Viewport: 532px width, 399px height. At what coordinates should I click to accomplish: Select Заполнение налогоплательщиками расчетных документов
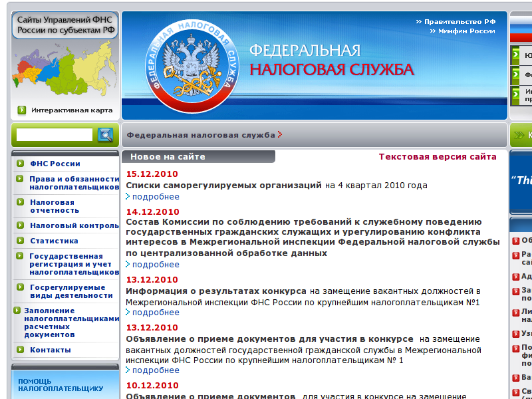[72, 323]
